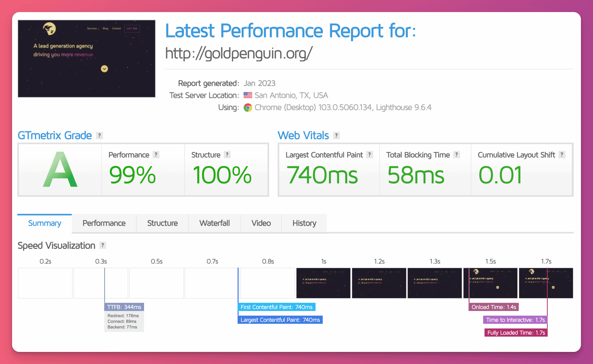Click the Total Blocking Time help icon
This screenshot has height=364, width=593.
pyautogui.click(x=456, y=155)
